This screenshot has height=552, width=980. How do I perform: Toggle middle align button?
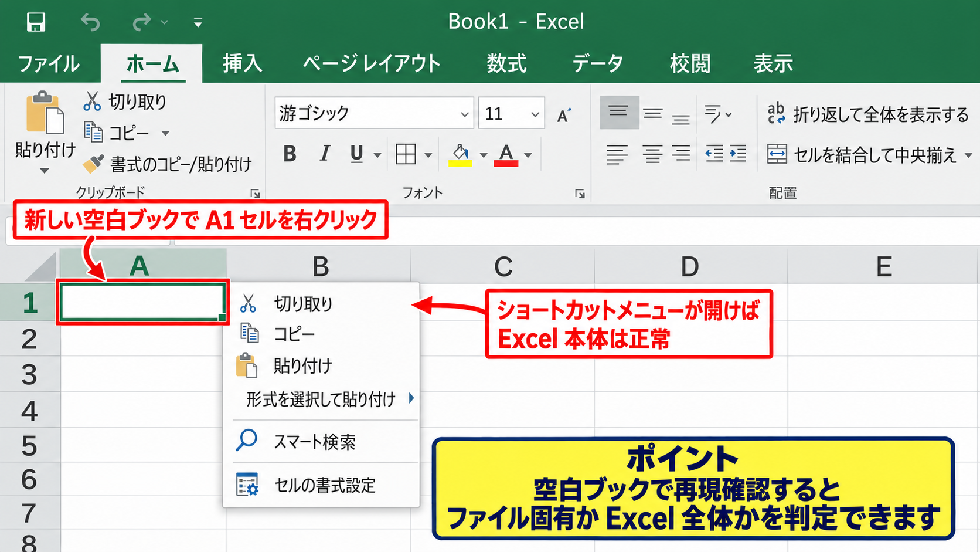[652, 113]
